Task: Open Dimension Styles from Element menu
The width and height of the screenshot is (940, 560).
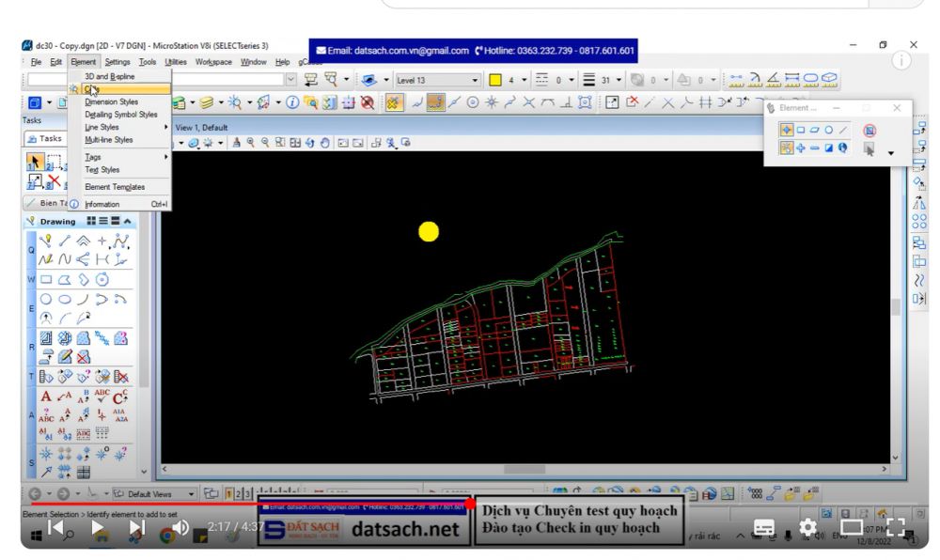Action: 111,101
